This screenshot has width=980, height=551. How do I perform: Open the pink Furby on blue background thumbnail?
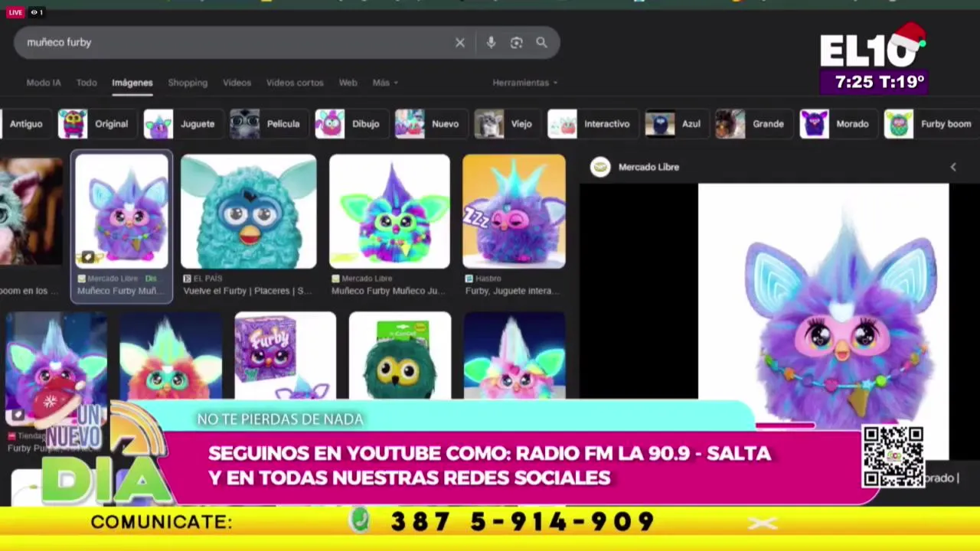514,356
